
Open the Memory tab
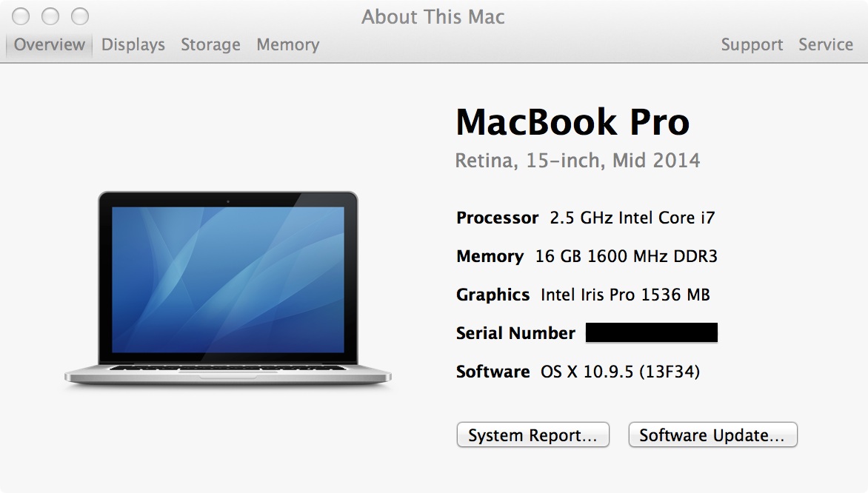point(288,44)
